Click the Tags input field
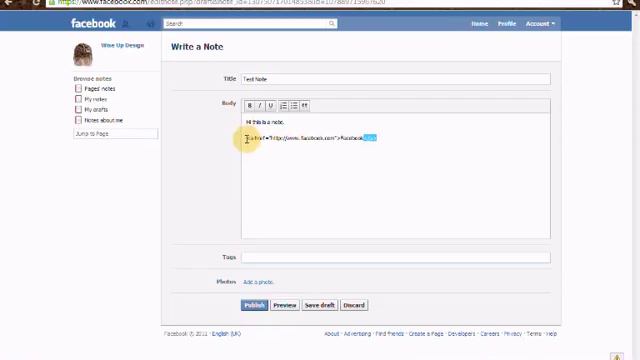 pos(396,258)
